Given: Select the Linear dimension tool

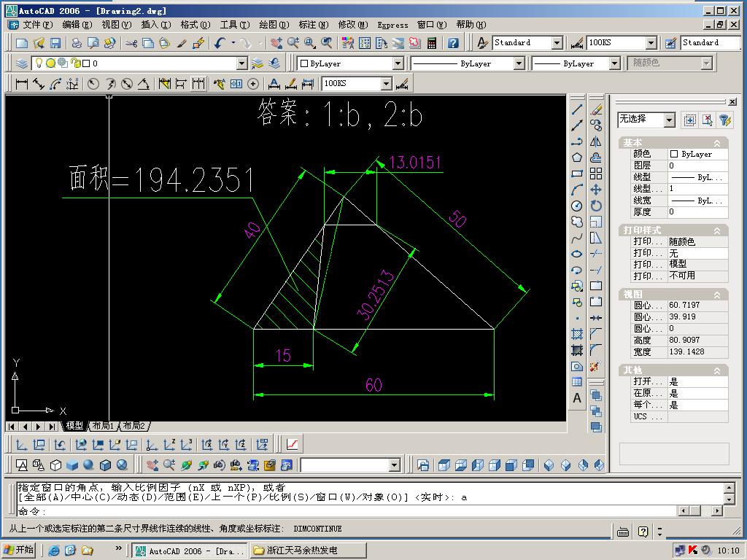Looking at the screenshot, I should 21,84.
